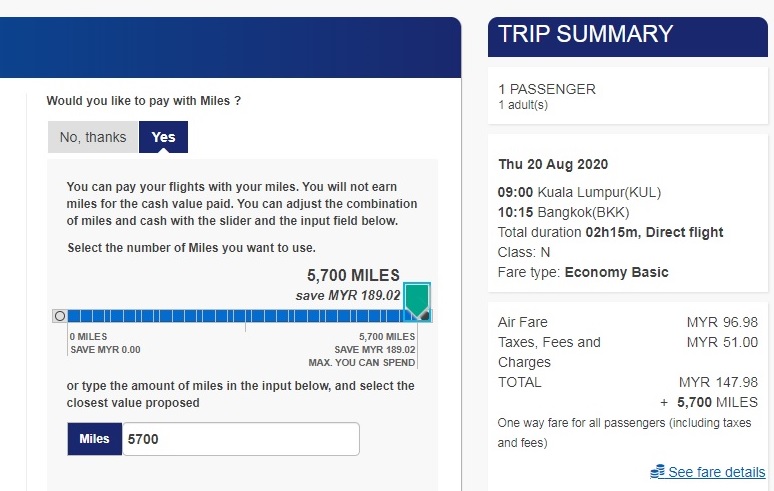The width and height of the screenshot is (774, 491).
Task: Click the TOTAL MYR 147.98 amount
Action: pyautogui.click(x=718, y=382)
